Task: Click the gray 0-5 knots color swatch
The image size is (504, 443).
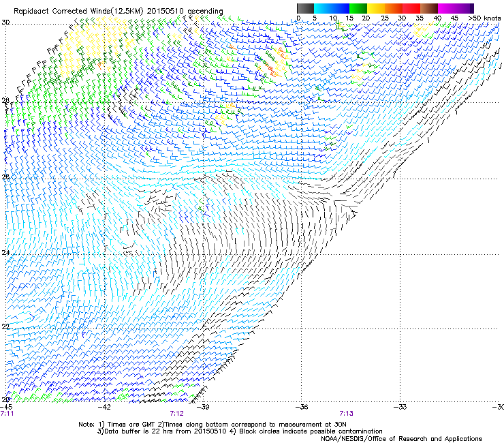Action: 305,8
